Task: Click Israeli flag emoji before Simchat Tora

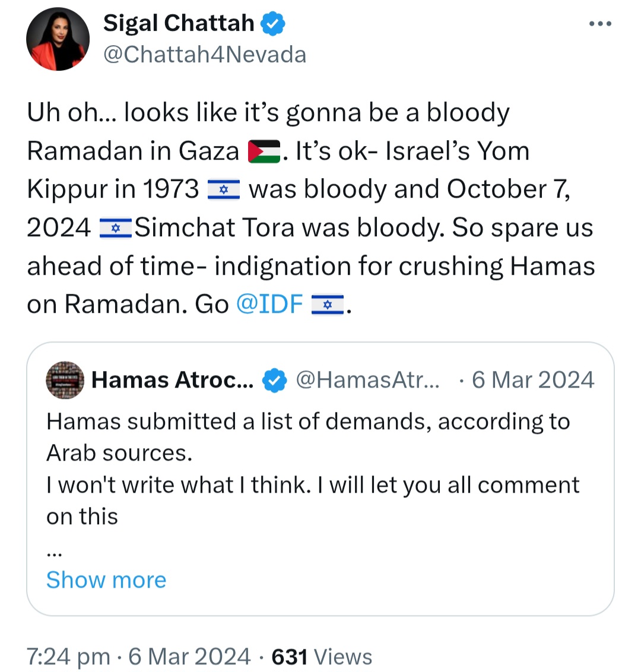Action: click(x=116, y=228)
